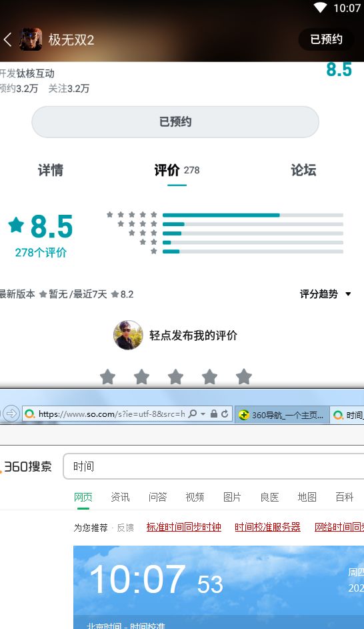Tap the one-star rating distribution bar

[253, 251]
